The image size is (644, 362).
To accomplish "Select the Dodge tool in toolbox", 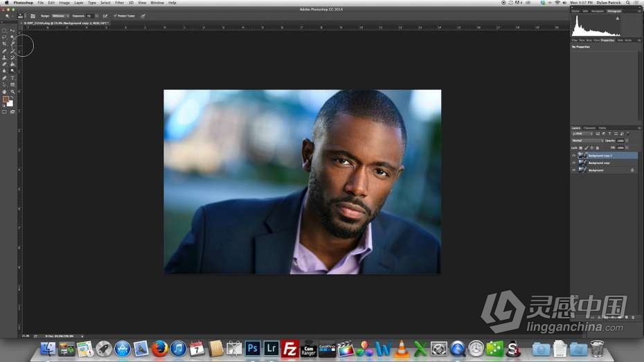I will pyautogui.click(x=12, y=71).
